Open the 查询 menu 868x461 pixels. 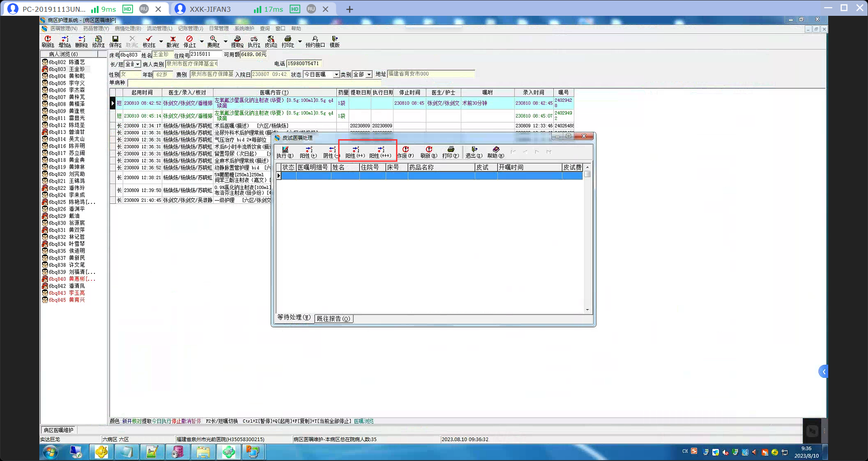265,28
